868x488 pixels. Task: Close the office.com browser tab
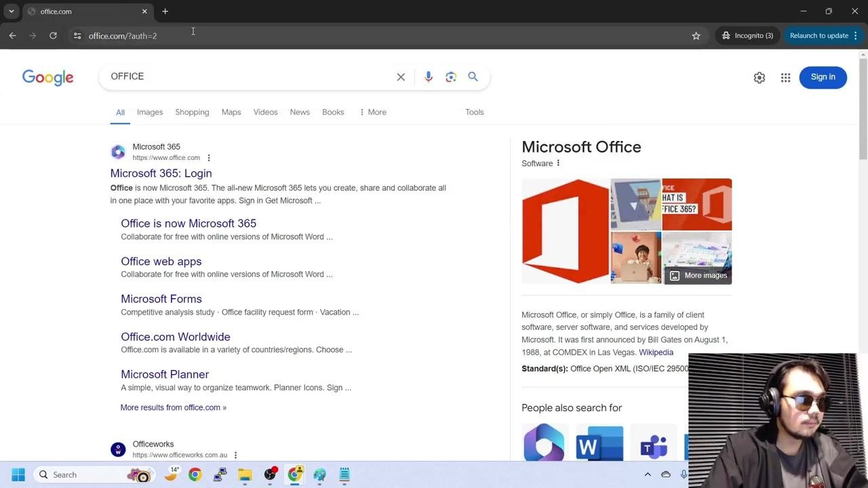pos(144,12)
